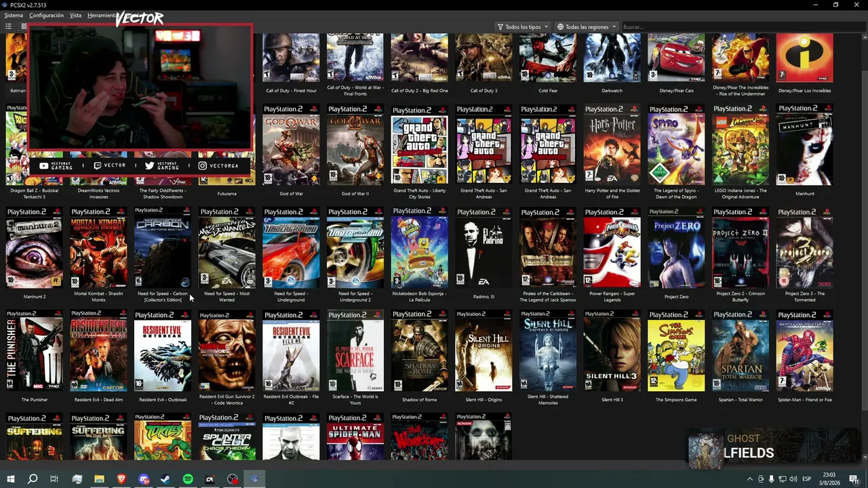Switch to the game list view icon

coord(8,26)
